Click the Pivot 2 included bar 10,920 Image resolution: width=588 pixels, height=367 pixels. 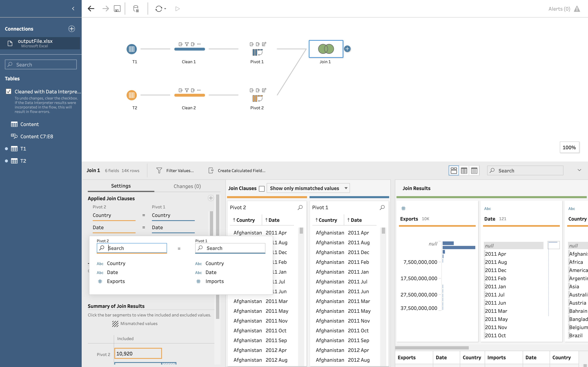point(138,353)
